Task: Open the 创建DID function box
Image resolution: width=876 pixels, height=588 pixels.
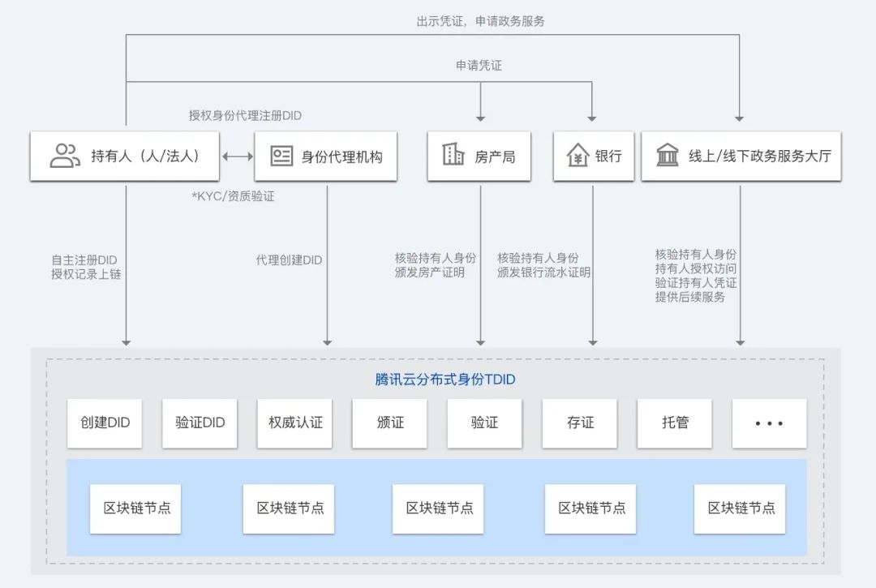Action: tap(104, 423)
